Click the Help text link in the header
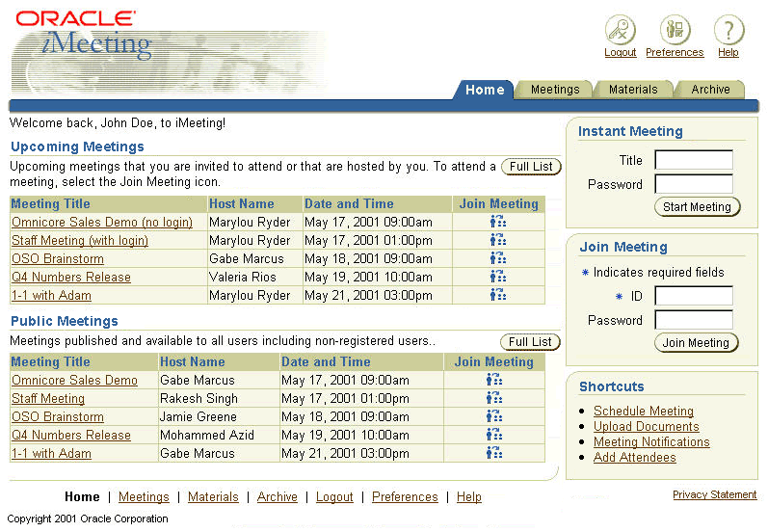This screenshot has width=768, height=532. point(728,52)
